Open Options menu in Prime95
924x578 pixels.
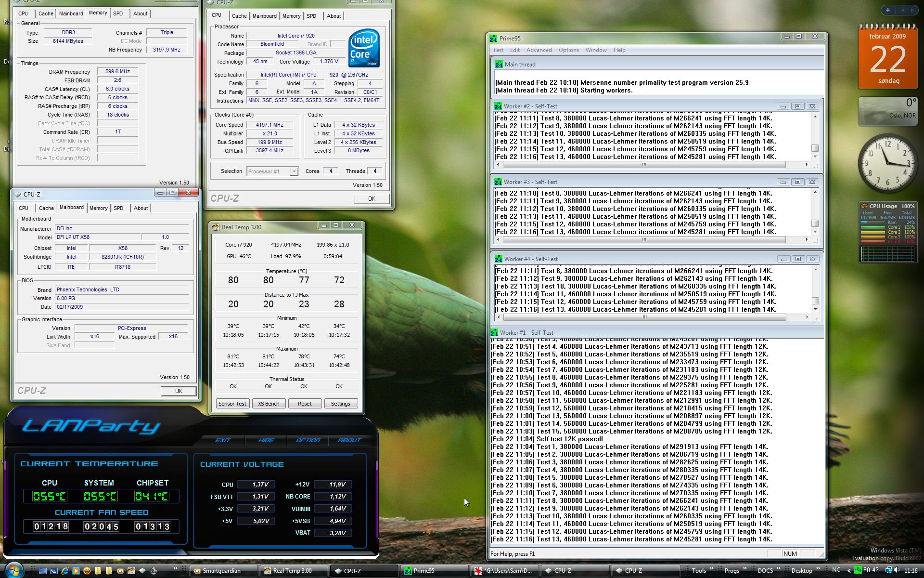(569, 50)
